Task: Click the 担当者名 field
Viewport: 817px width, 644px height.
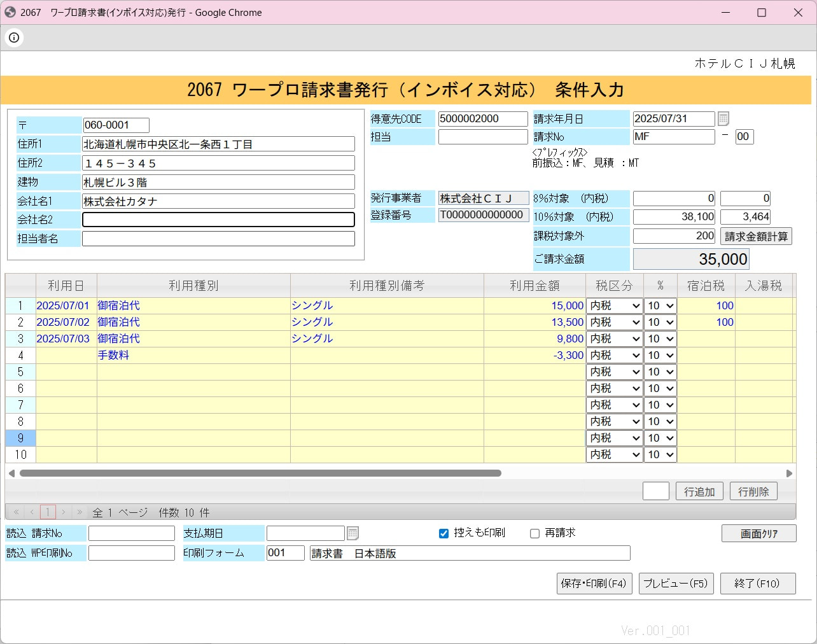Action: pyautogui.click(x=218, y=239)
